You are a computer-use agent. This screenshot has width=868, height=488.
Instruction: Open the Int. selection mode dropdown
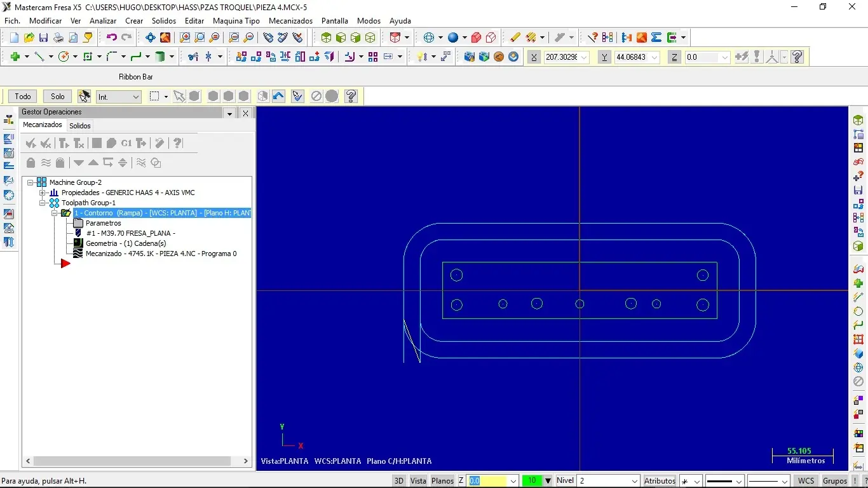click(x=135, y=97)
